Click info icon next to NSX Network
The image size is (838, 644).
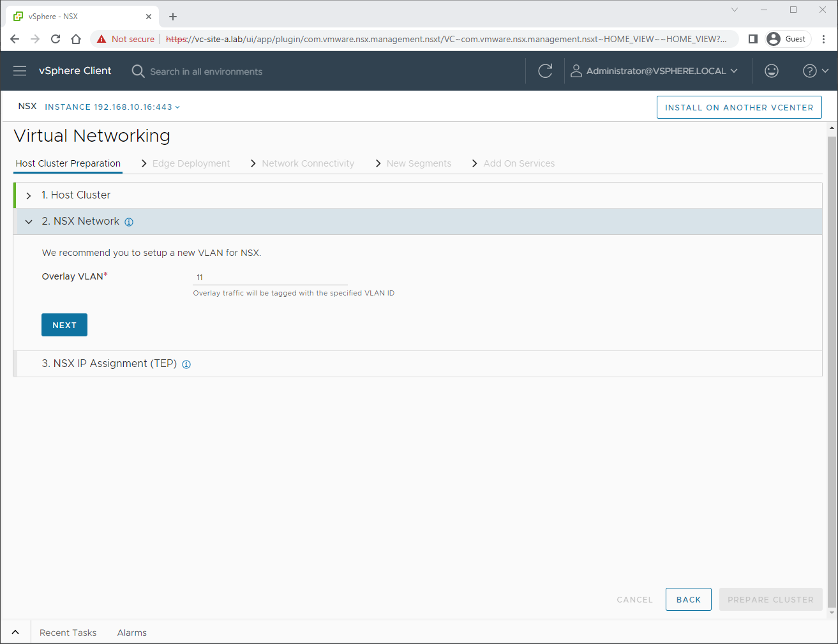[x=129, y=222]
